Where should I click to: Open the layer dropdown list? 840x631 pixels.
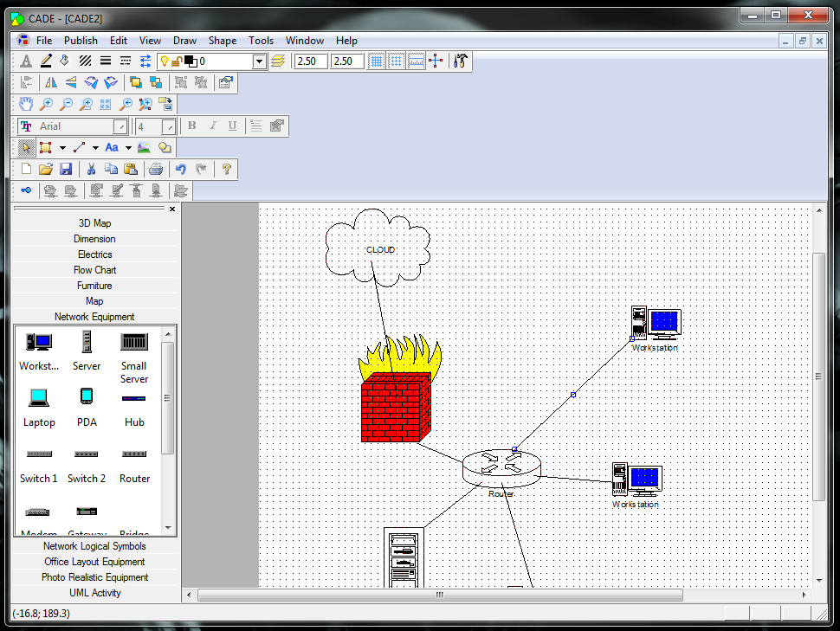coord(259,61)
